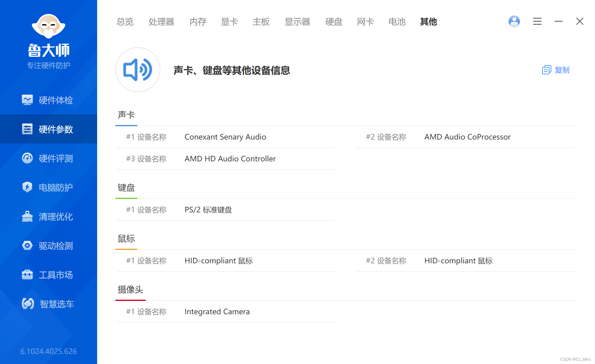Go to the 硬盘 disk tab
The width and height of the screenshot is (595, 364).
pos(334,22)
